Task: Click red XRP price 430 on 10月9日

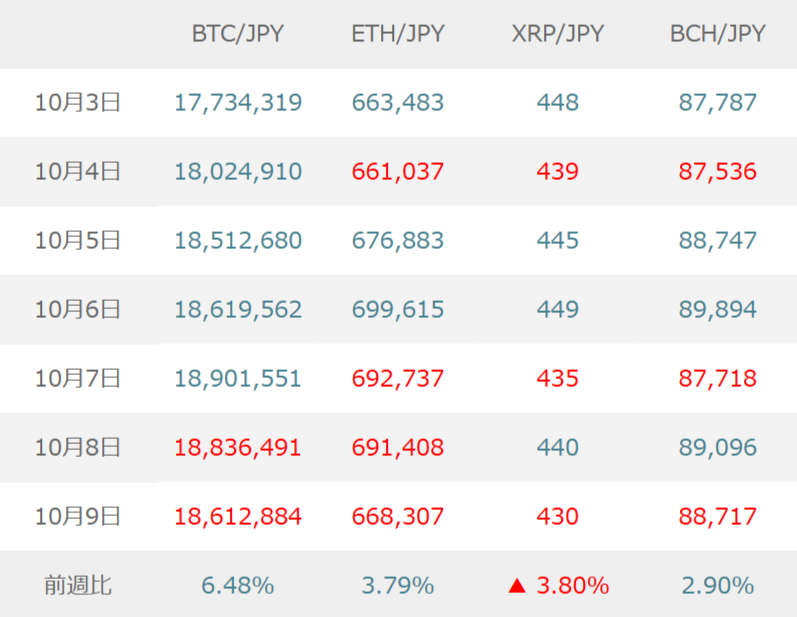Action: [558, 516]
